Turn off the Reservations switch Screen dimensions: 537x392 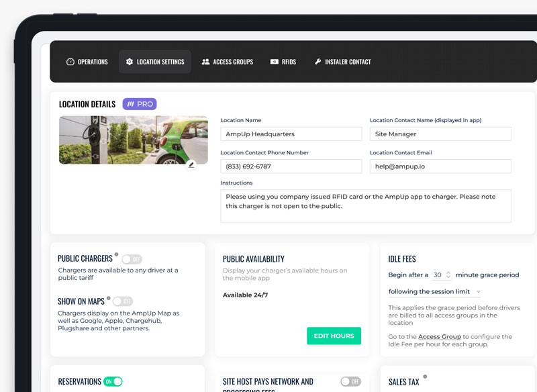point(113,381)
